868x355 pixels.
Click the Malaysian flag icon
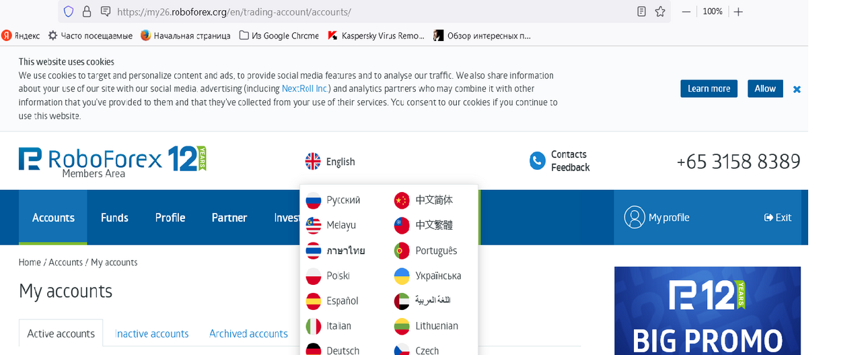coord(314,225)
